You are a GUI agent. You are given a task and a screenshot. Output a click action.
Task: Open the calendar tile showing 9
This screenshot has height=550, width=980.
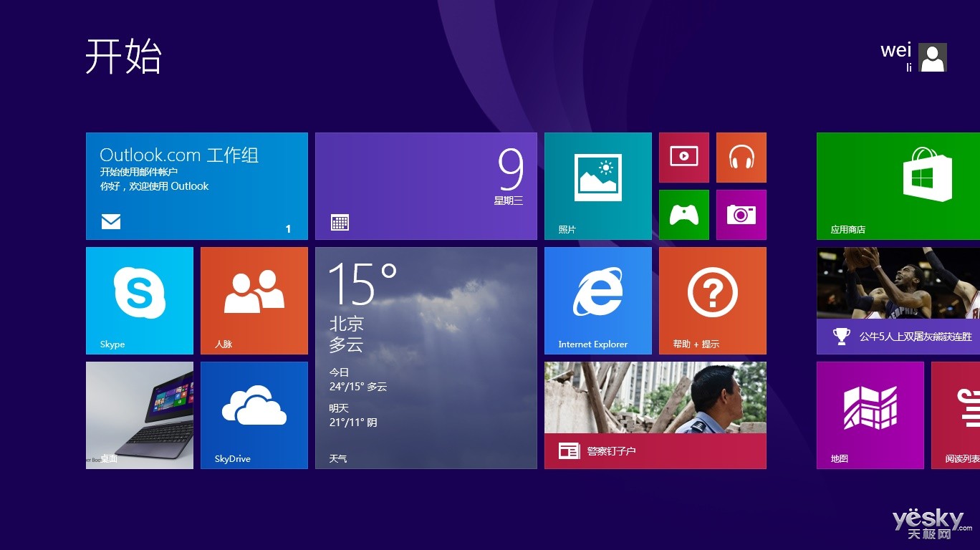coord(426,186)
